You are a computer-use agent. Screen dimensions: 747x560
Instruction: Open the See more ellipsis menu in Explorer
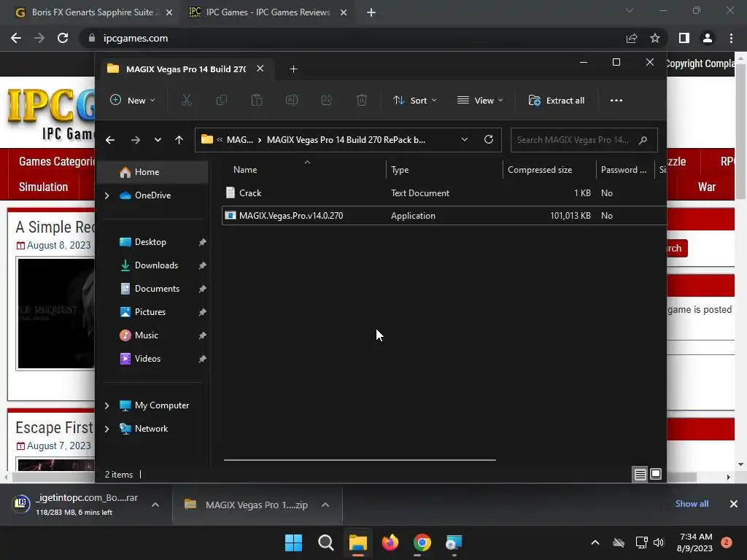(x=616, y=101)
